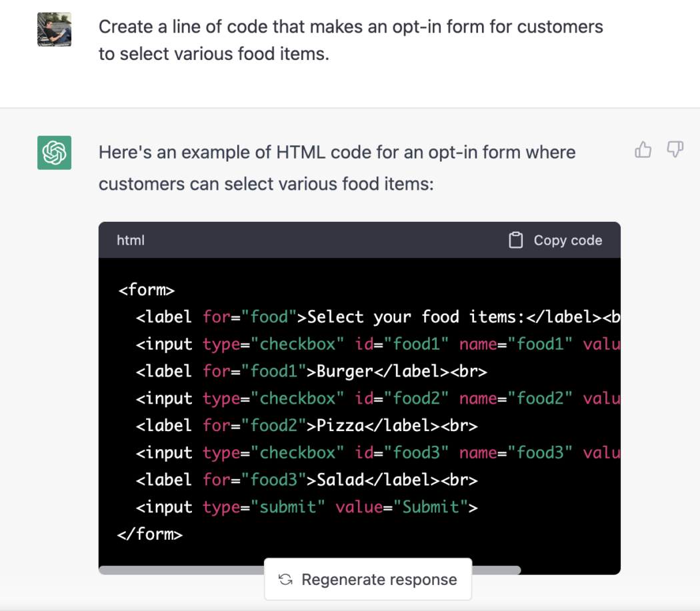Click the Copy code button
Viewport: 700px width, 611px height.
coord(555,240)
